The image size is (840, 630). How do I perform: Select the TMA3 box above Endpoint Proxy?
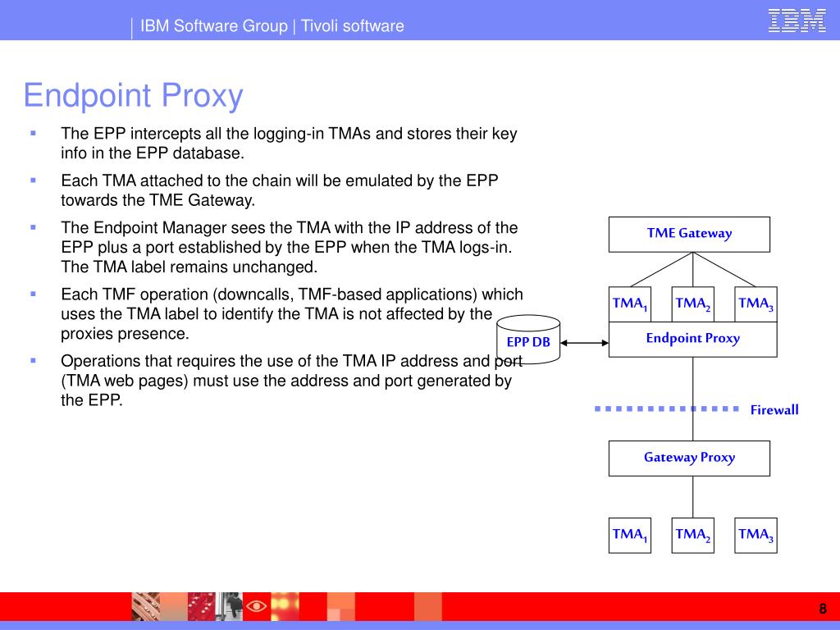(756, 304)
